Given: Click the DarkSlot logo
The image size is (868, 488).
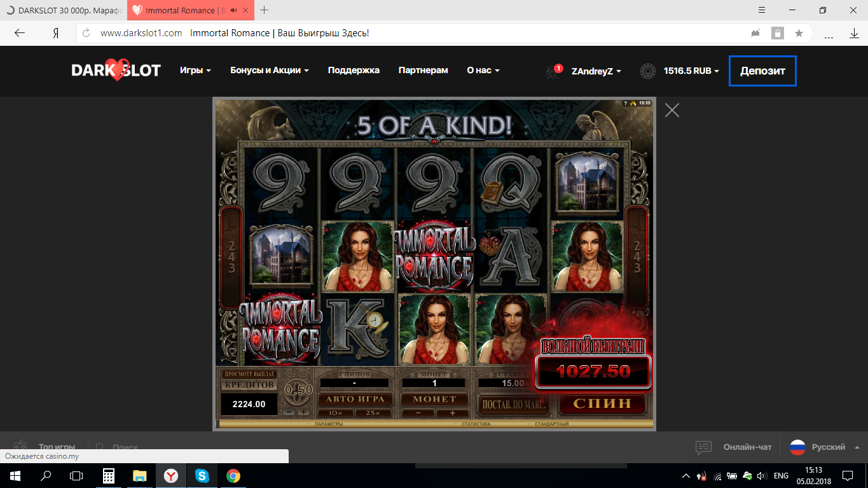Looking at the screenshot, I should 116,70.
